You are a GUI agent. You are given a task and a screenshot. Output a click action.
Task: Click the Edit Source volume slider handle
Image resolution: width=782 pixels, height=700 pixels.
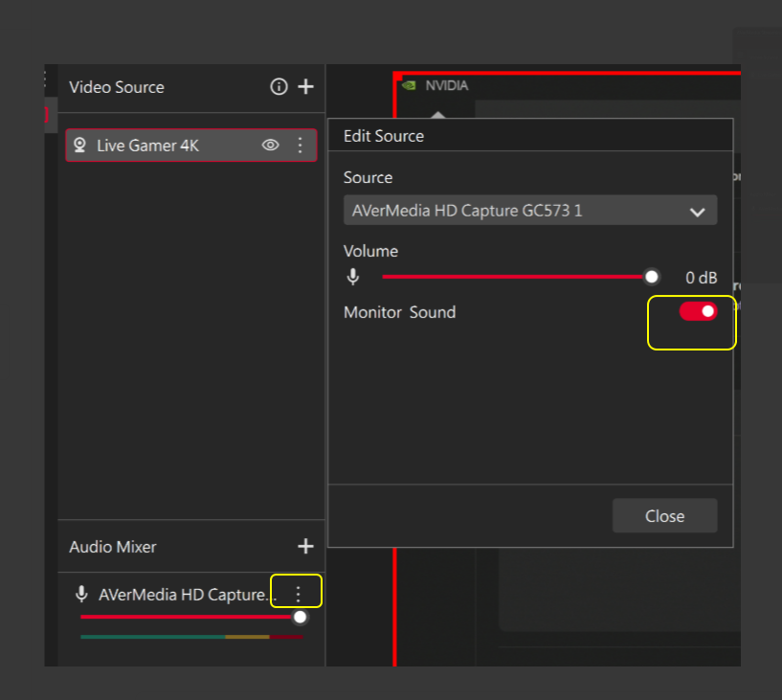tap(652, 277)
